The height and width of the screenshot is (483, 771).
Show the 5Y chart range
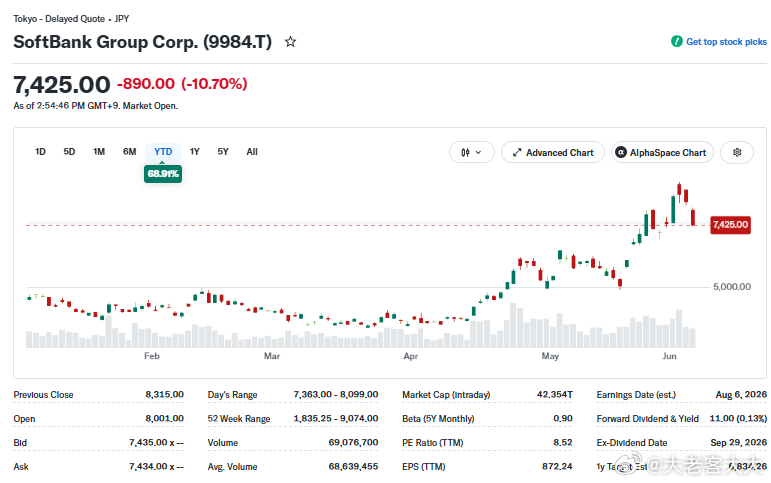coord(223,151)
